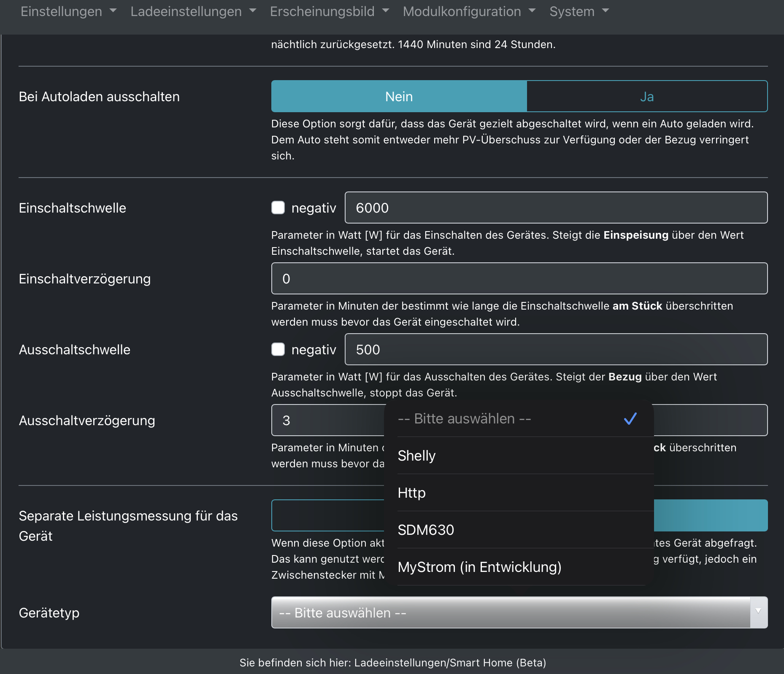Check negativ box for Einschaltschwelle
This screenshot has width=784, height=674.
tap(278, 208)
